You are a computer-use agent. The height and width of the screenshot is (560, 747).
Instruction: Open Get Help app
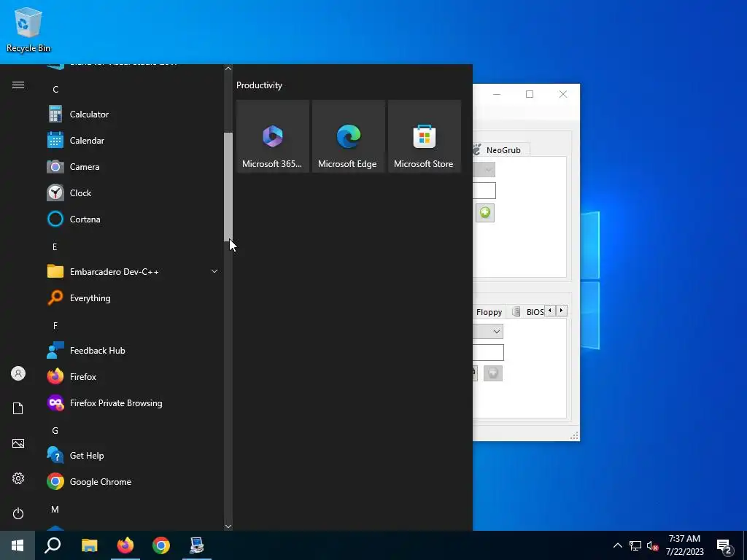(x=133, y=455)
